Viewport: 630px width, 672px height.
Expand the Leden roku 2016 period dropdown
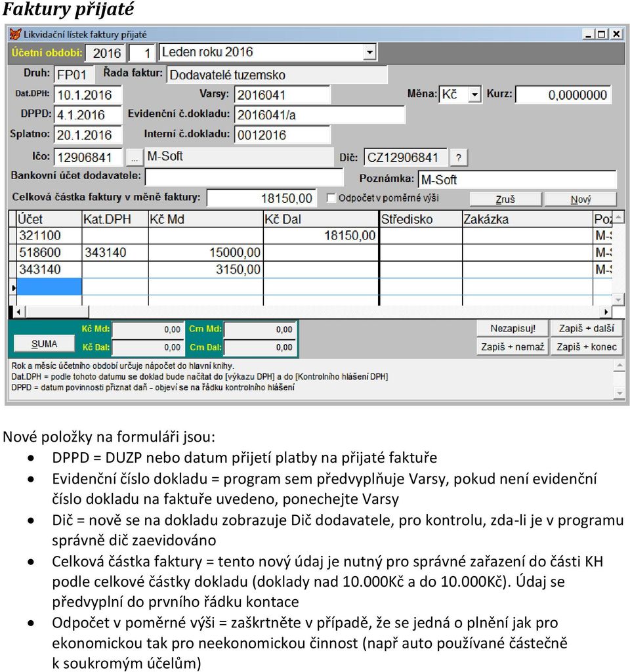pyautogui.click(x=369, y=52)
